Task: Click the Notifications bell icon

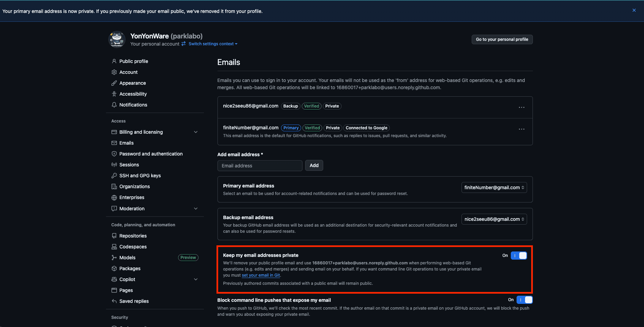Action: tap(114, 105)
